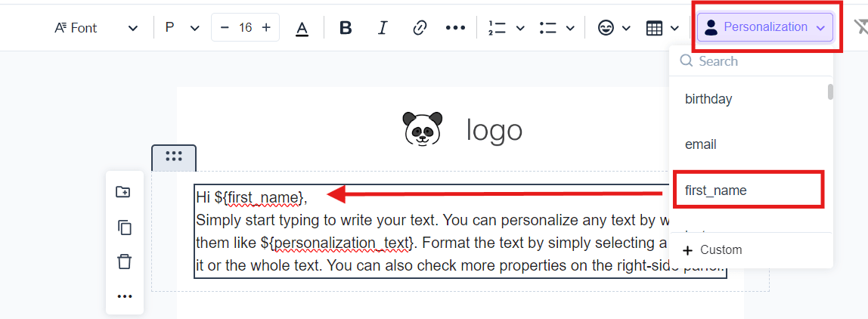The height and width of the screenshot is (319, 868).
Task: Delete the block with trash icon
Action: tap(125, 262)
